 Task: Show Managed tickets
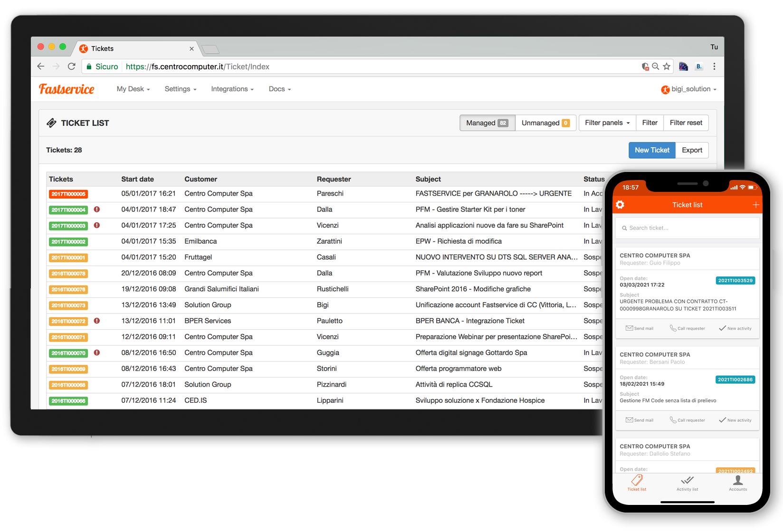487,123
